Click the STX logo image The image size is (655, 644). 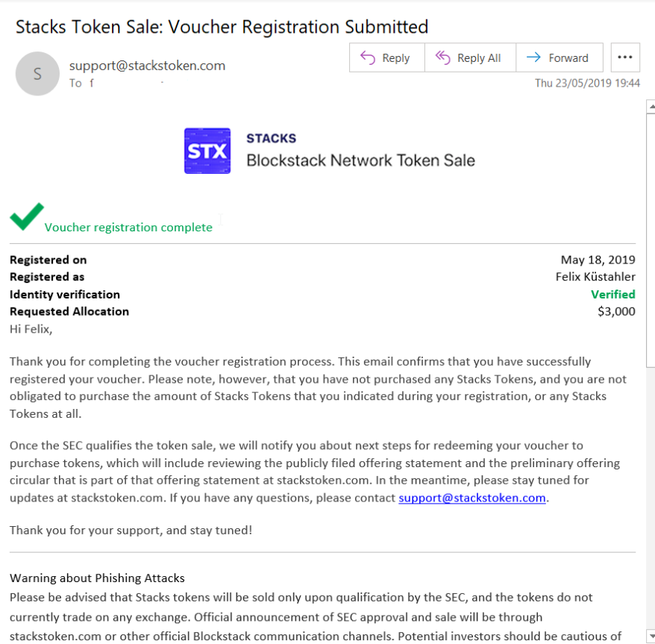coord(207,151)
